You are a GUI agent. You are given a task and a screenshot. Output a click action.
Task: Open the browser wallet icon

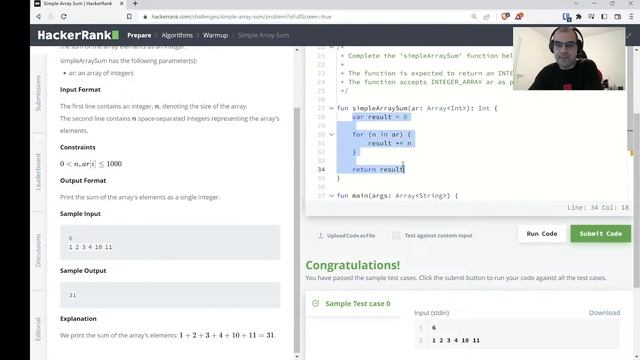tap(618, 17)
